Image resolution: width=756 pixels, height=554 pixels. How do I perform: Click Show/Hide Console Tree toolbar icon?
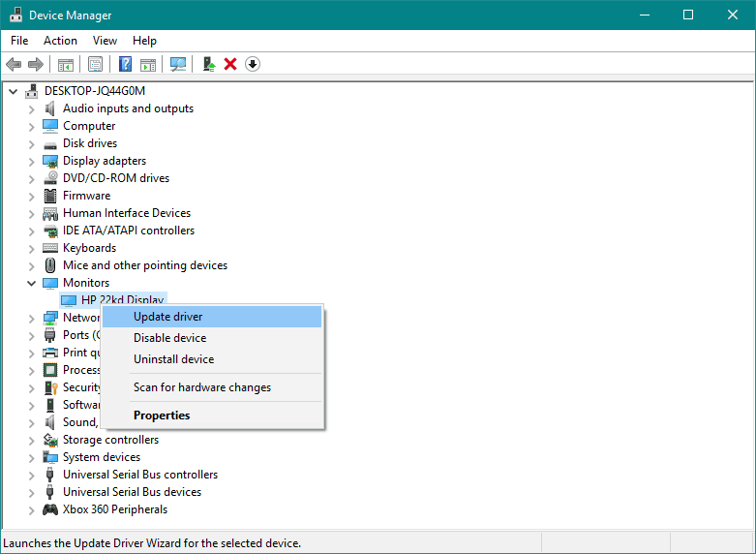tap(66, 64)
